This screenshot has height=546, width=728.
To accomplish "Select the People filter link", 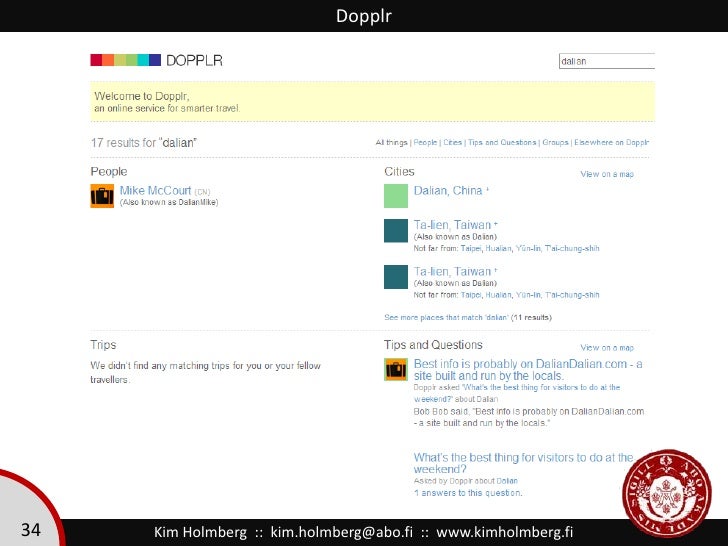I will coord(425,143).
